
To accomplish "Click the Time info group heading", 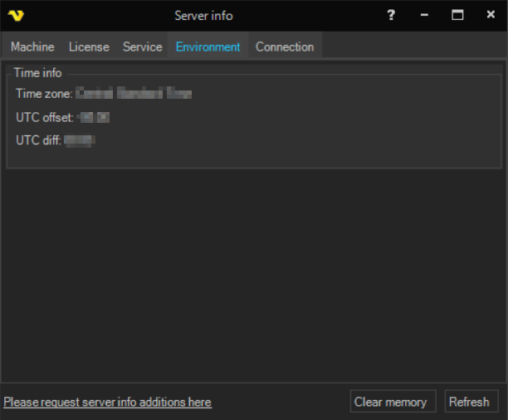I will pos(37,73).
